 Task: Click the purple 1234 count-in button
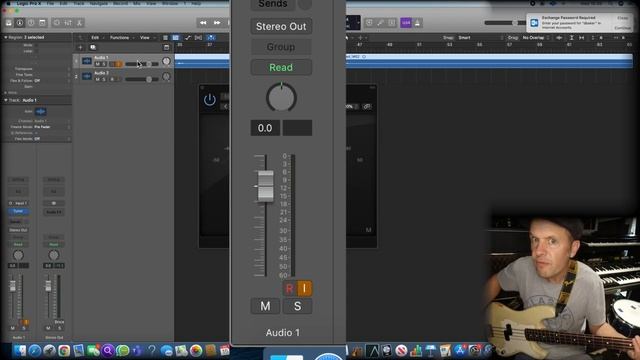[x=406, y=23]
